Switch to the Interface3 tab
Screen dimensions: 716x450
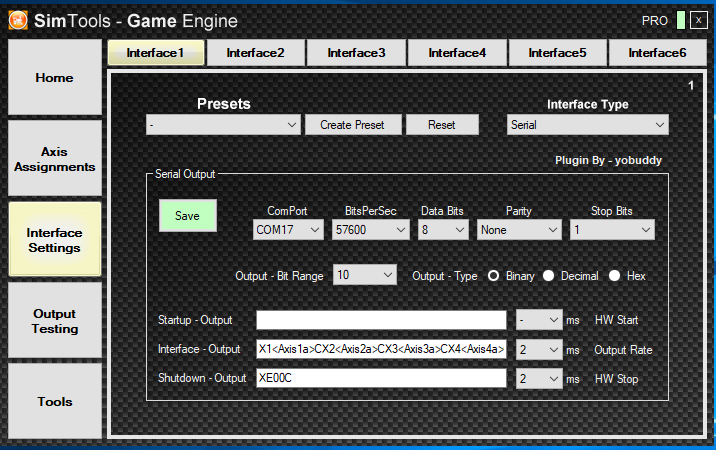coord(356,53)
